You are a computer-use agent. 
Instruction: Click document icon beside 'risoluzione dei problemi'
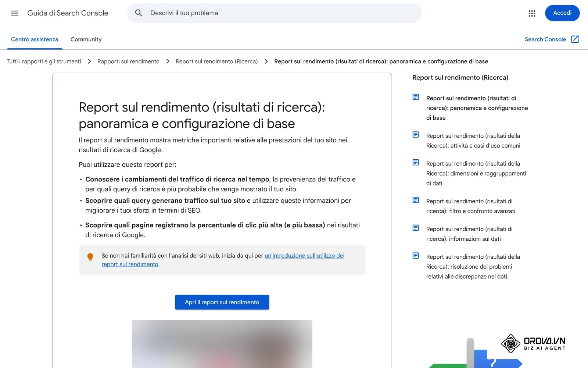coord(416,256)
